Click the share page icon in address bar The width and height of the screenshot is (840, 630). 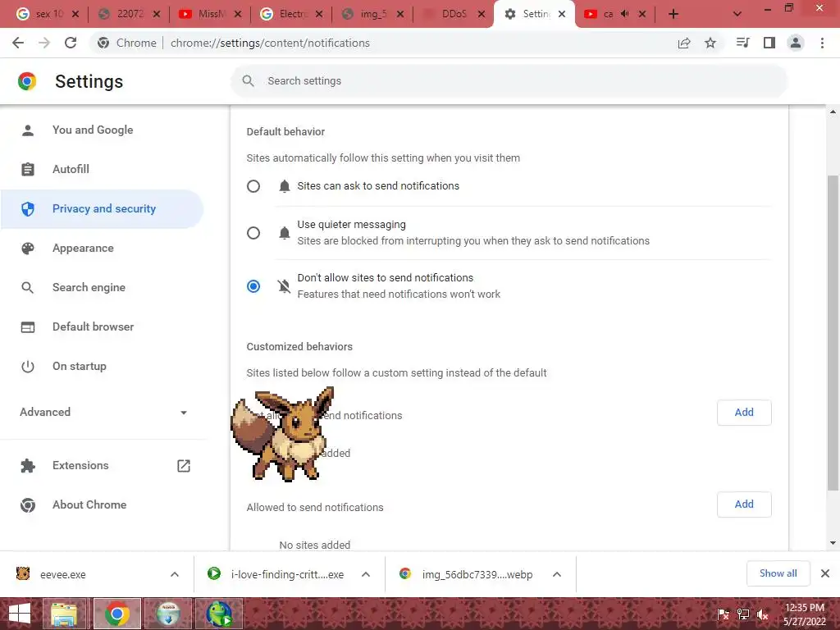pyautogui.click(x=684, y=43)
